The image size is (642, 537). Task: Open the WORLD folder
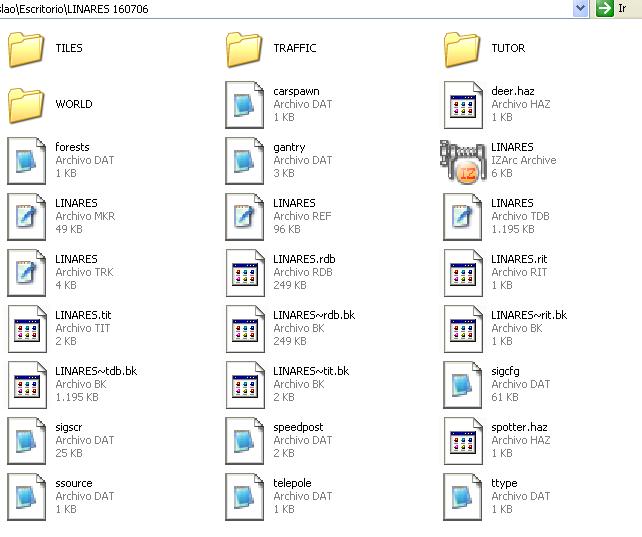point(26,104)
